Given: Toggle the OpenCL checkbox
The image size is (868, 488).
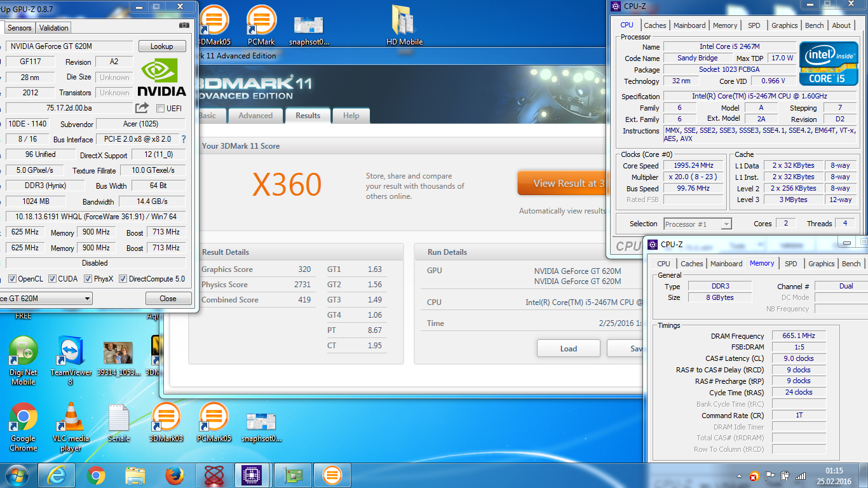Looking at the screenshot, I should (12, 279).
